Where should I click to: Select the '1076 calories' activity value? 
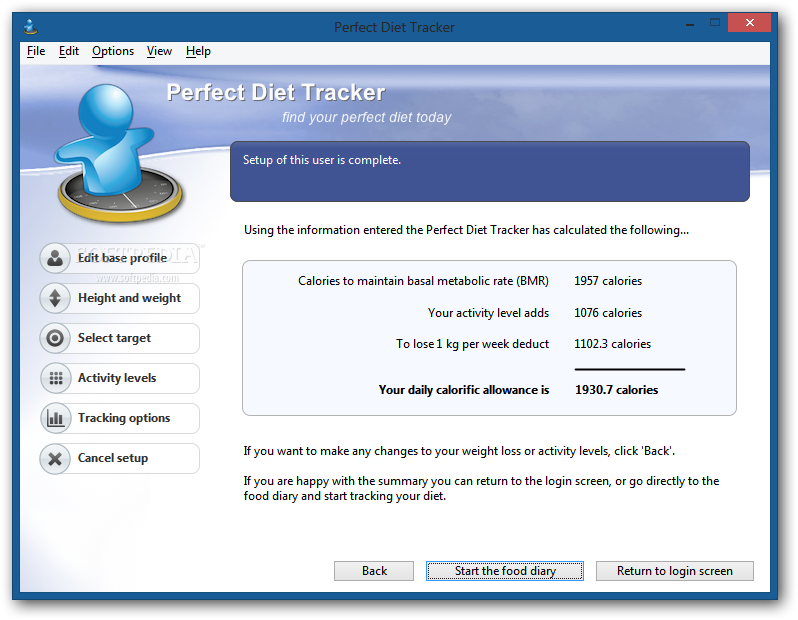coord(608,313)
